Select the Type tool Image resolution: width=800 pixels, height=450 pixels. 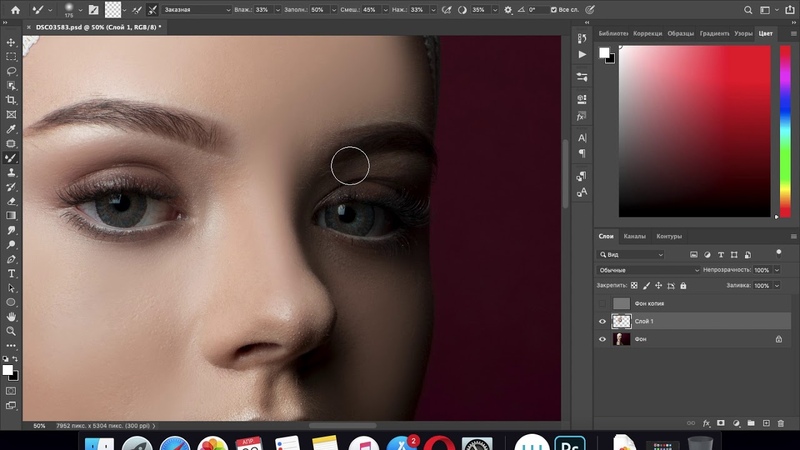tap(12, 273)
